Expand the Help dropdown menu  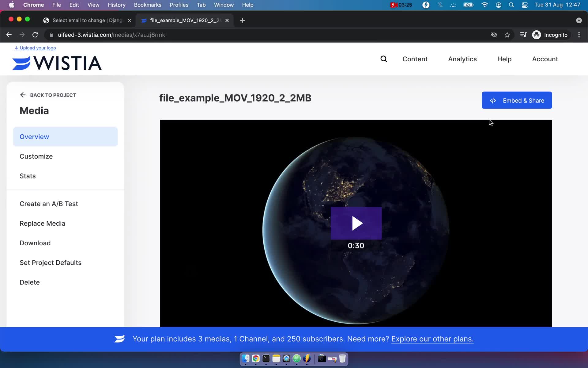tap(504, 59)
